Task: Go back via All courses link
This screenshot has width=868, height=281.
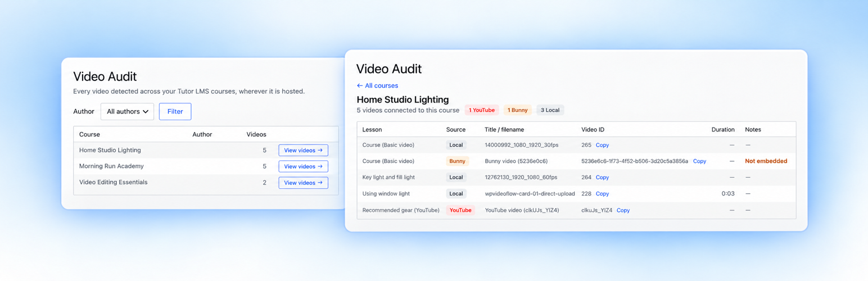Action: pos(377,85)
